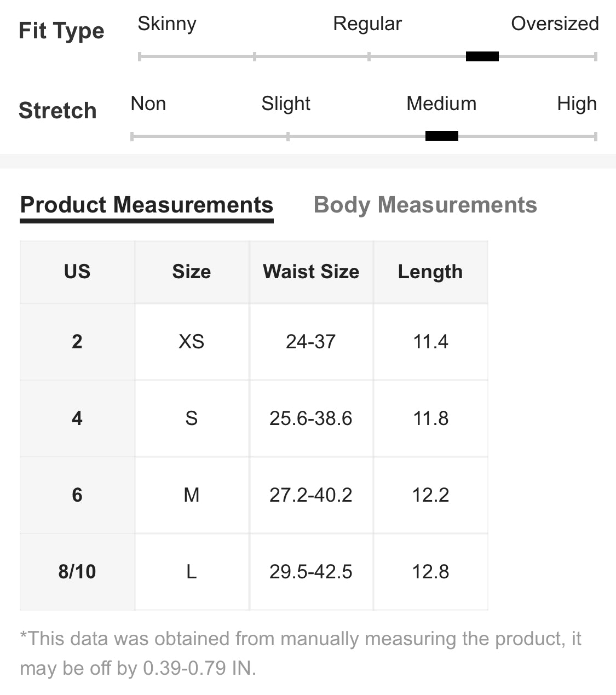
Task: Click the High stretch label
Action: 577,104
